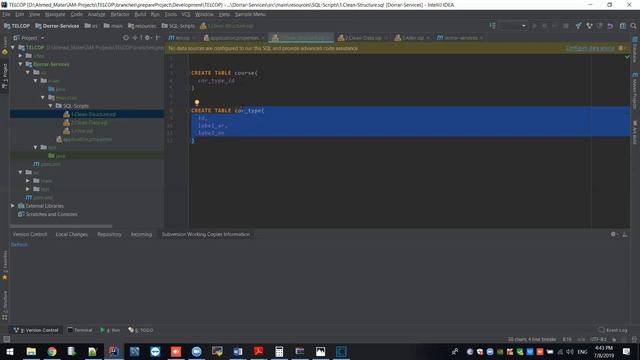Click the Stop square toolbar icon
Screen dimensions: 640x360
click(x=566, y=26)
